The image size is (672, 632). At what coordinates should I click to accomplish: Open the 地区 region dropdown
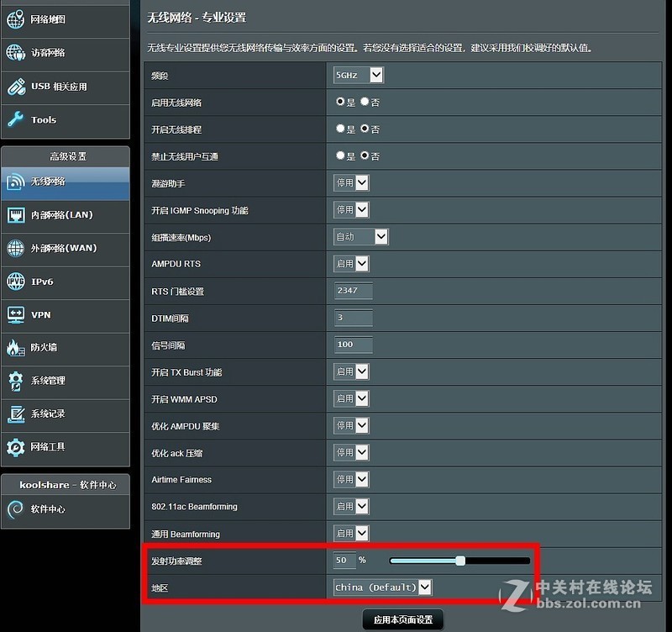pos(381,587)
